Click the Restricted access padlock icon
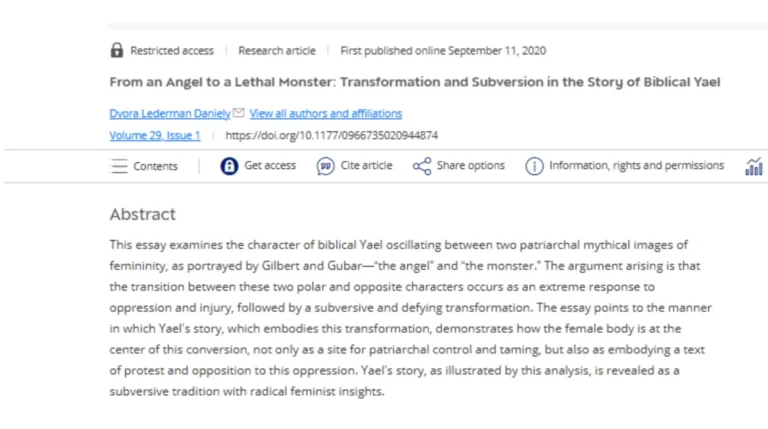Image resolution: width=768 pixels, height=429 pixels. tap(117, 50)
